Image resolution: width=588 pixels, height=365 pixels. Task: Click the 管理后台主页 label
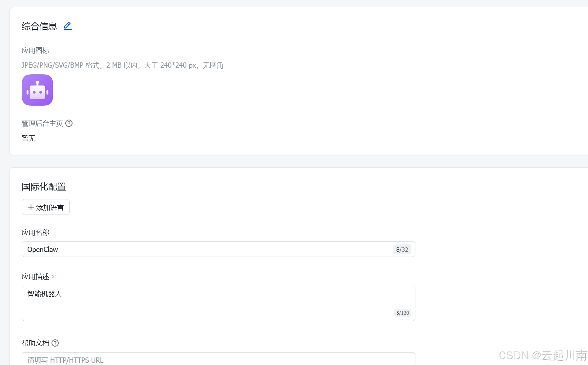[x=42, y=124]
